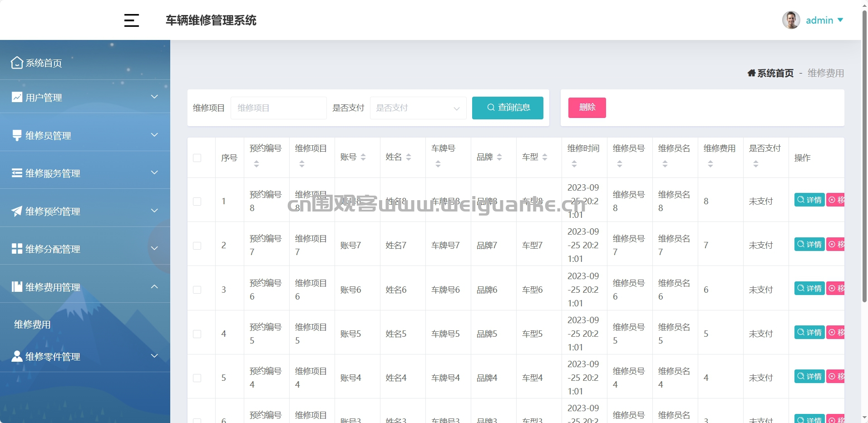Open the admin user dropdown

point(824,20)
